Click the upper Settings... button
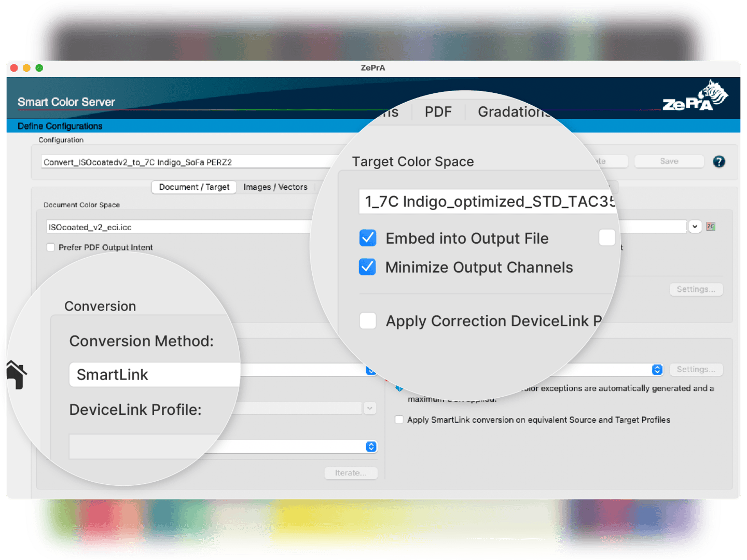Image resolution: width=747 pixels, height=560 pixels. tap(696, 289)
